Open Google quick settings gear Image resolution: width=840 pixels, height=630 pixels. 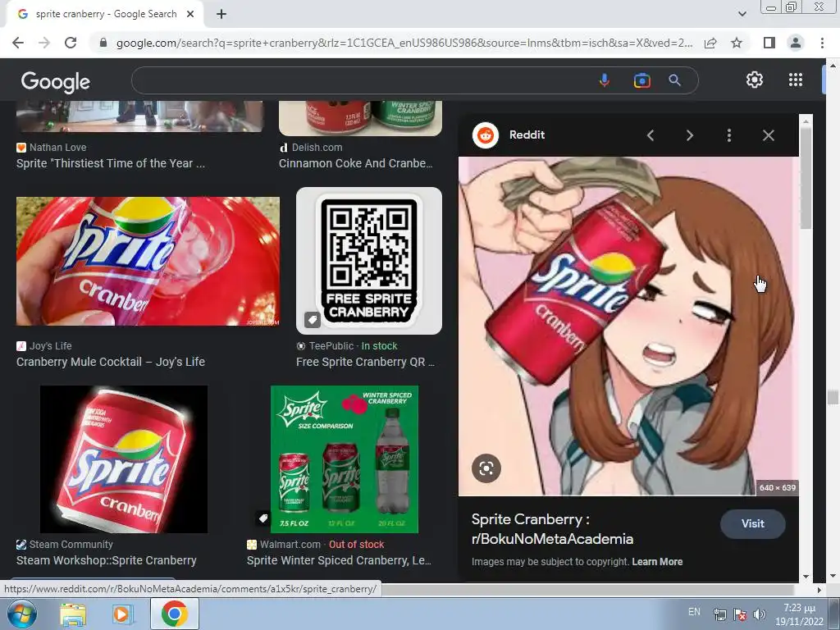click(755, 80)
